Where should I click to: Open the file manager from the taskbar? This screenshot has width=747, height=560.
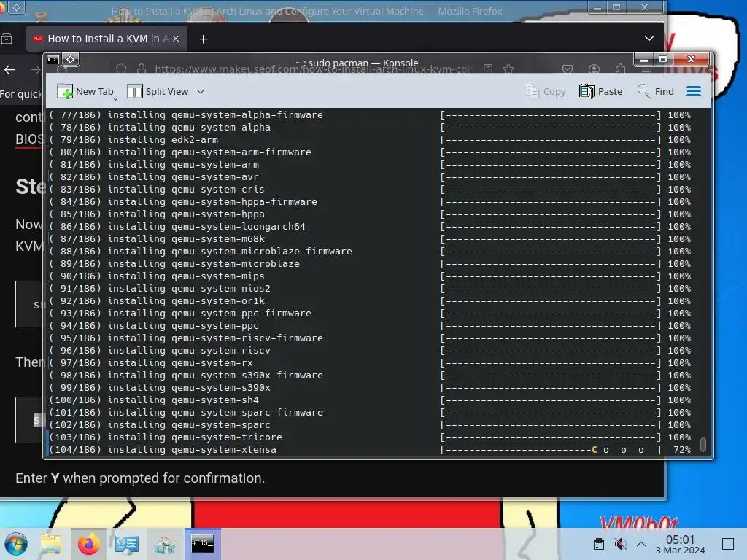[x=51, y=544]
